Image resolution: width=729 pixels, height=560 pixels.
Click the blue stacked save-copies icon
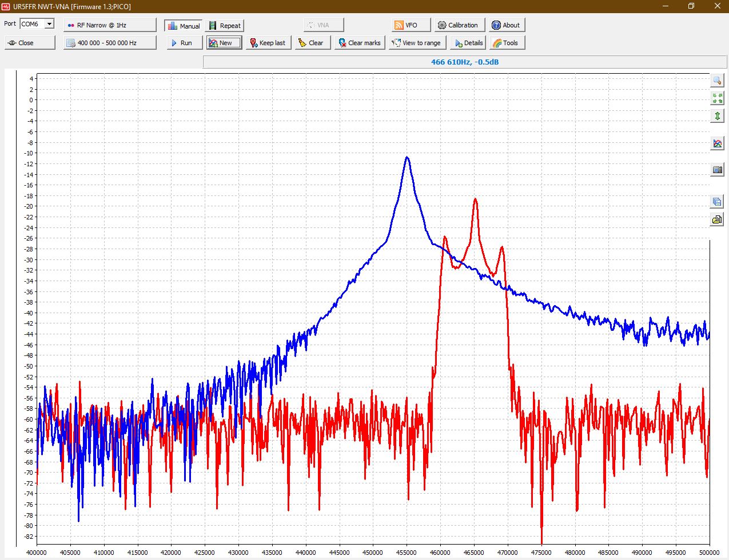point(717,202)
